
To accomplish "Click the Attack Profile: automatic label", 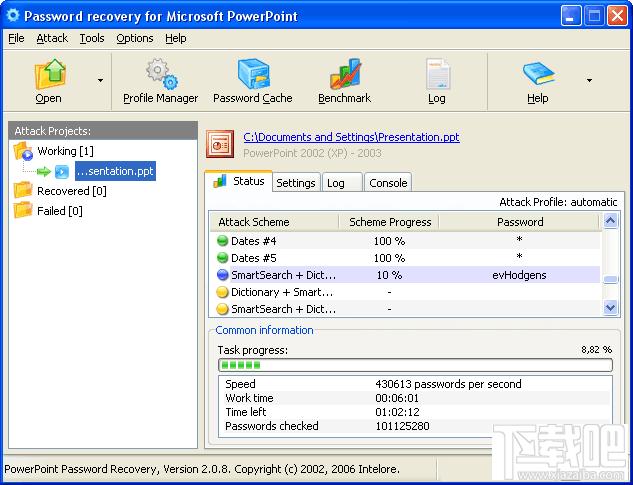I will pyautogui.click(x=558, y=202).
